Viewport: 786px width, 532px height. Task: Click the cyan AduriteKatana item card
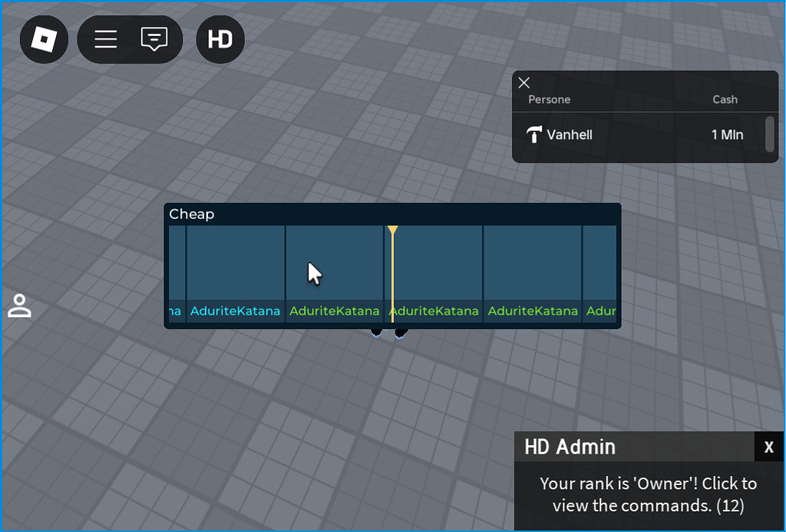tap(235, 273)
